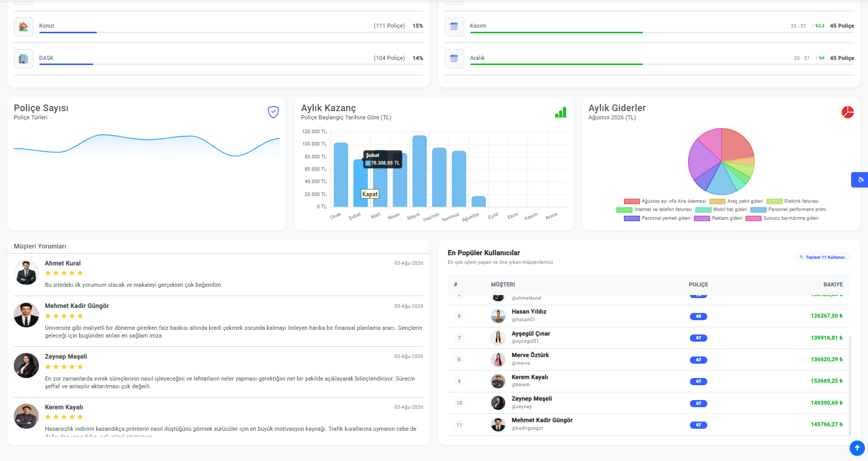
Task: Click Ayşegül Çınar's 67 policy badge
Action: pos(699,338)
